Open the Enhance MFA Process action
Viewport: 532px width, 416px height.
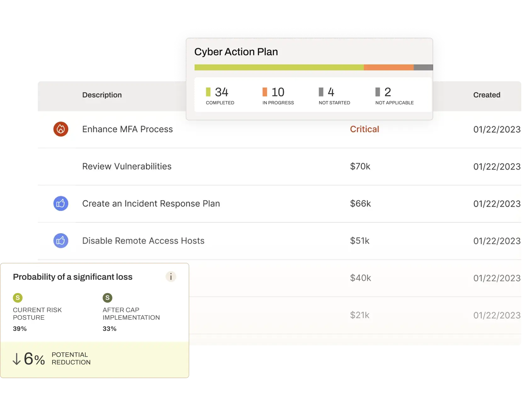click(127, 129)
